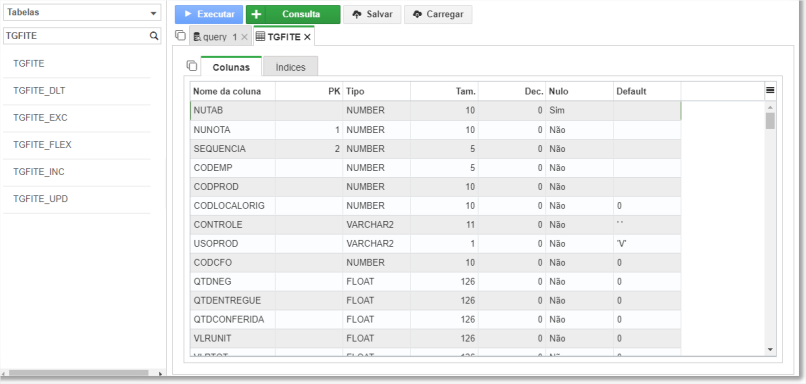Select the Colunas tab
The image size is (806, 384).
(231, 67)
